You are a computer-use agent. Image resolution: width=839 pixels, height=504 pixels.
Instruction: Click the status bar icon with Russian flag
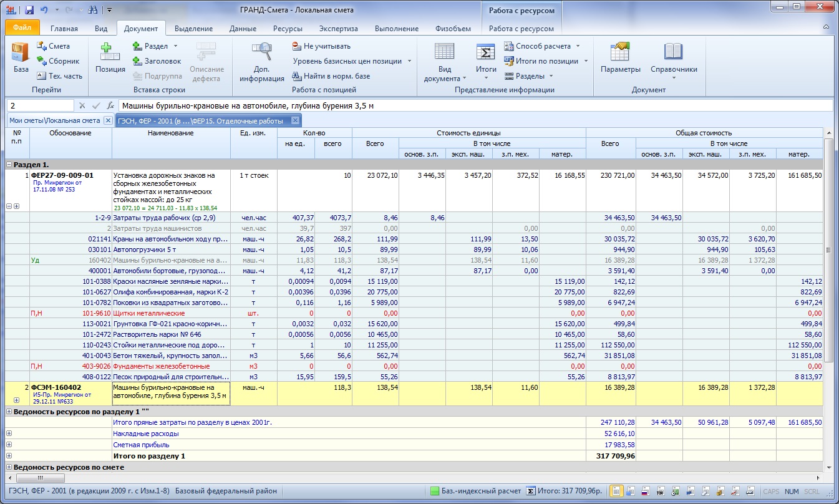tap(646, 492)
